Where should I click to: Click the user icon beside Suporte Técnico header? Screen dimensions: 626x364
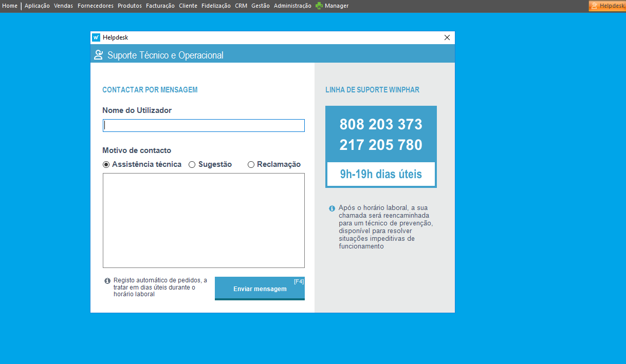click(98, 55)
